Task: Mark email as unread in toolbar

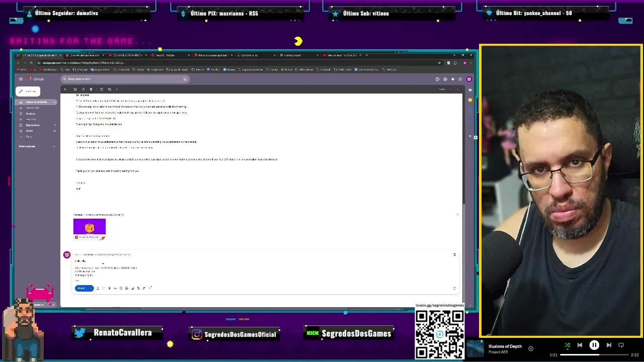Action: coord(102,89)
